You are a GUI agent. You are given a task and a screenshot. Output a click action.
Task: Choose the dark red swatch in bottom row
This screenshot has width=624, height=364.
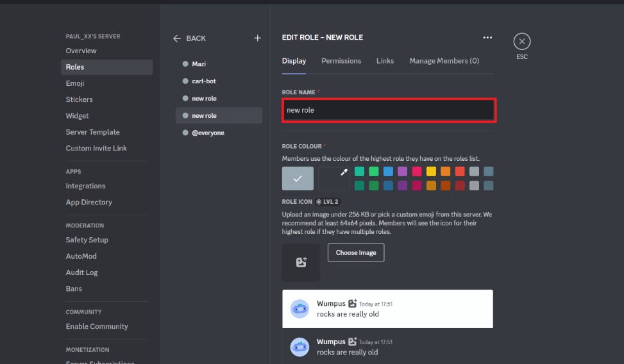point(460,185)
